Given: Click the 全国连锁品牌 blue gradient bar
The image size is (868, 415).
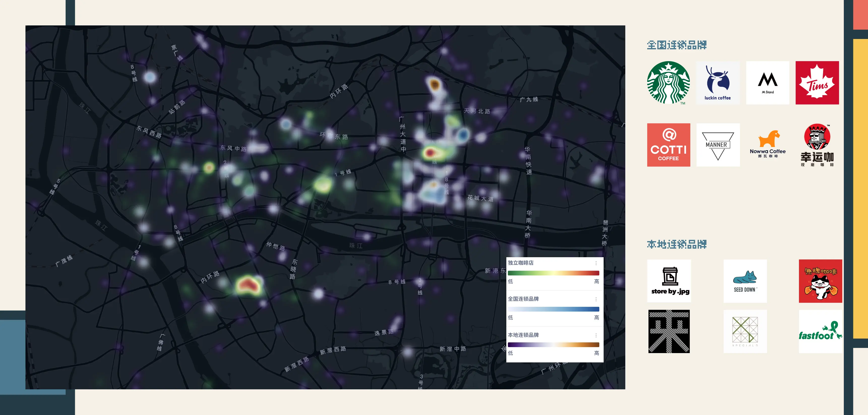Looking at the screenshot, I should click(553, 309).
